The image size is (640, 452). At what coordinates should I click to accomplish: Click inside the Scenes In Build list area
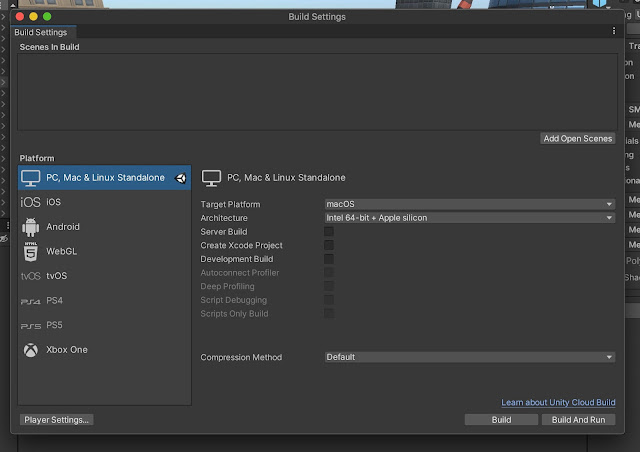[x=317, y=92]
